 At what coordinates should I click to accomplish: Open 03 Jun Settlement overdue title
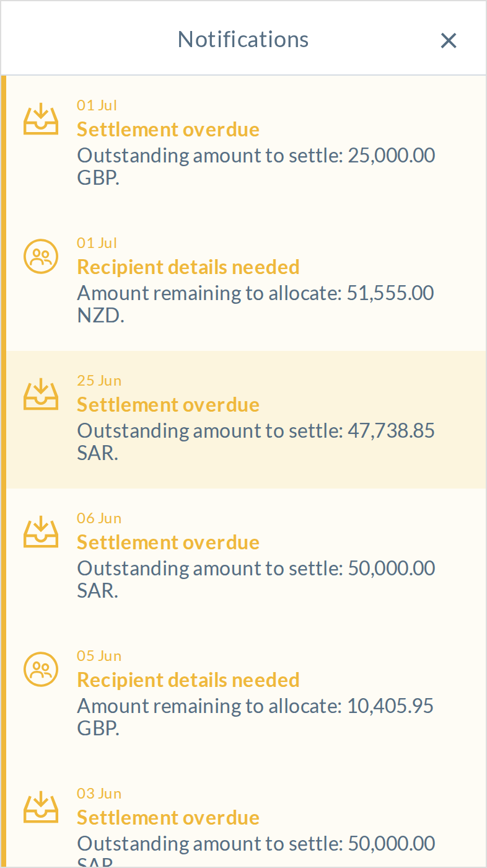168,818
